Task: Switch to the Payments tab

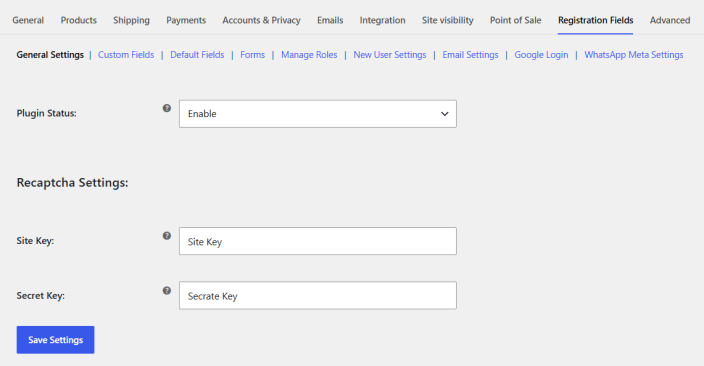Action: pyautogui.click(x=186, y=20)
